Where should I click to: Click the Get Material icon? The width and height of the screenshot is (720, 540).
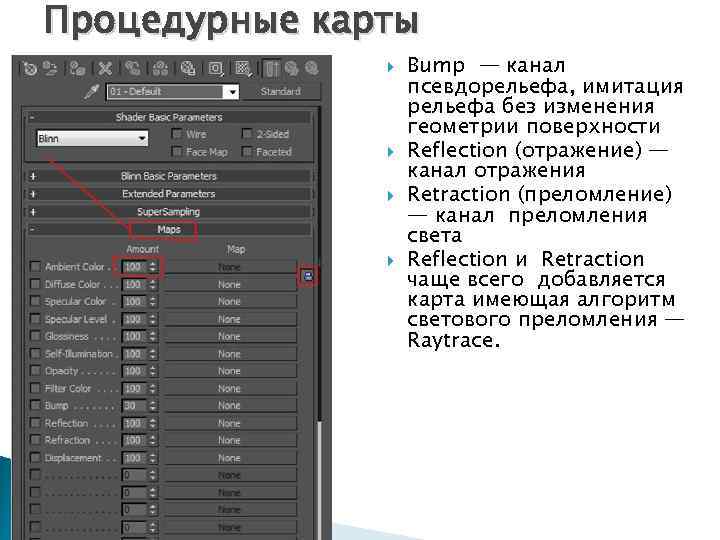tap(30, 69)
